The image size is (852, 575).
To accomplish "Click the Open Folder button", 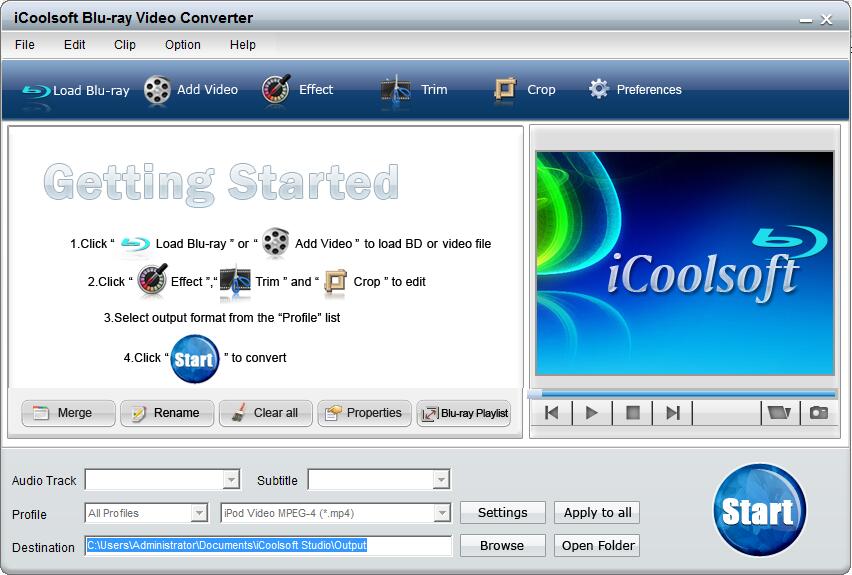I will [x=597, y=546].
